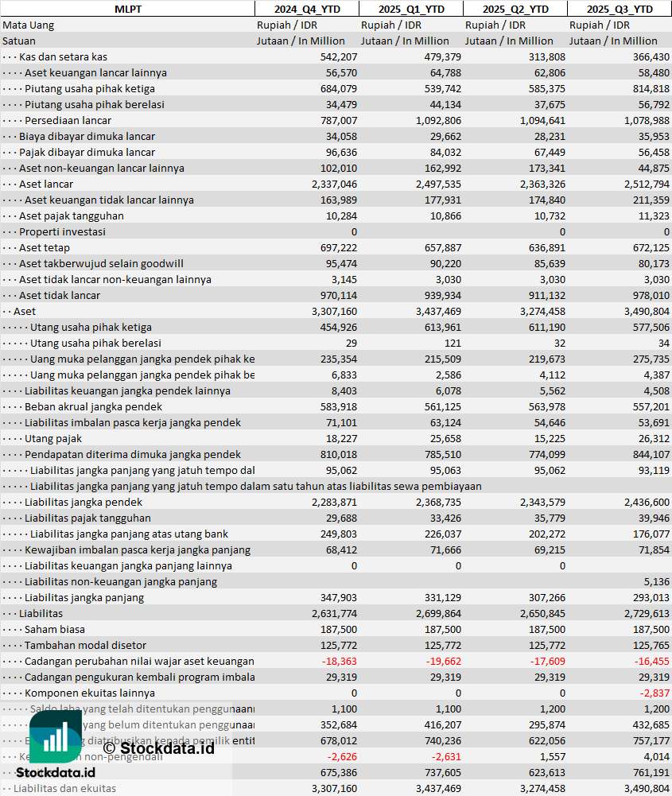Image resolution: width=672 pixels, height=796 pixels.
Task: Click value 173,341 in Aset non-keuangan row
Action: click(x=546, y=168)
